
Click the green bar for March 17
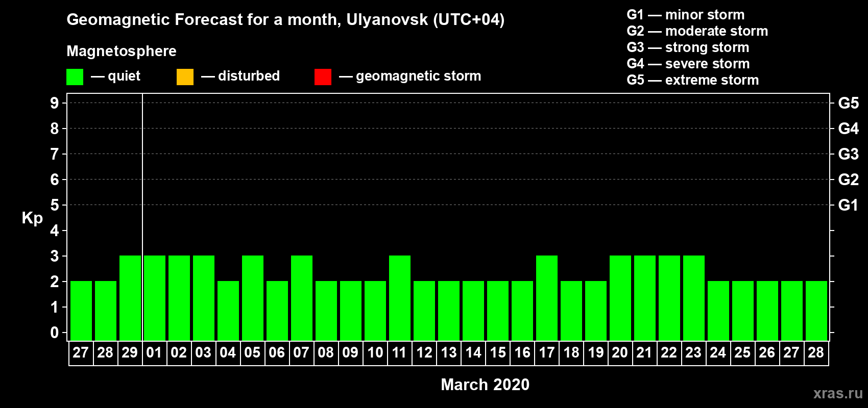click(x=547, y=298)
